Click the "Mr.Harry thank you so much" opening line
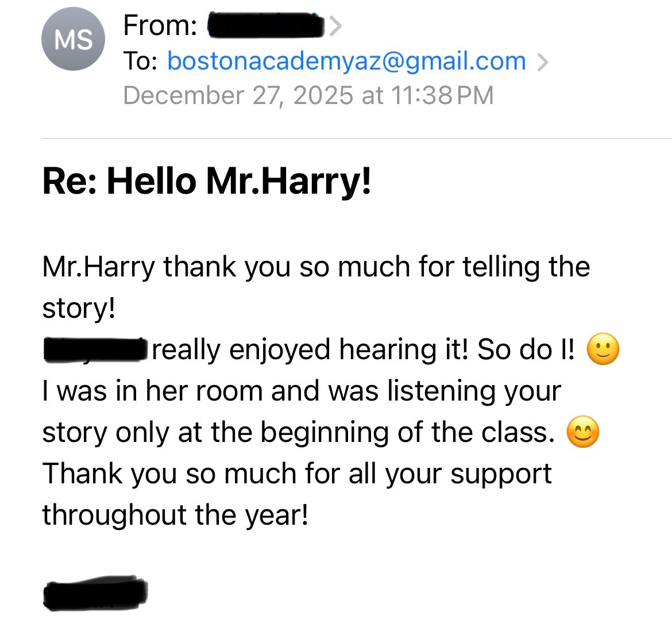This screenshot has height=627, width=672. click(x=316, y=267)
